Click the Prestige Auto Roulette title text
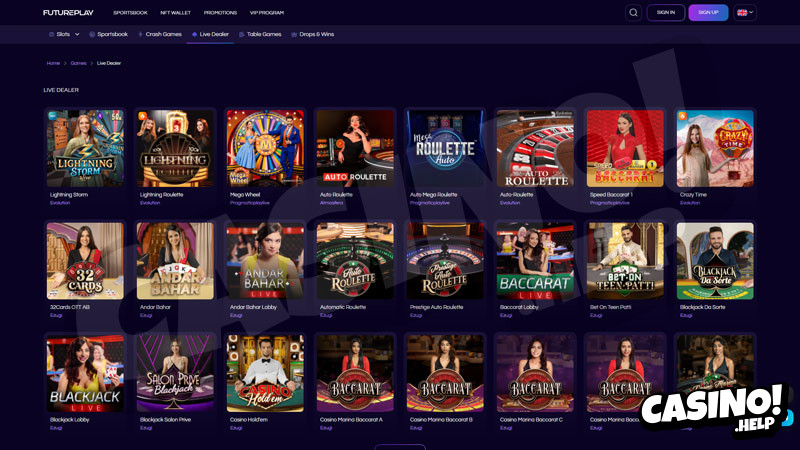 436,307
